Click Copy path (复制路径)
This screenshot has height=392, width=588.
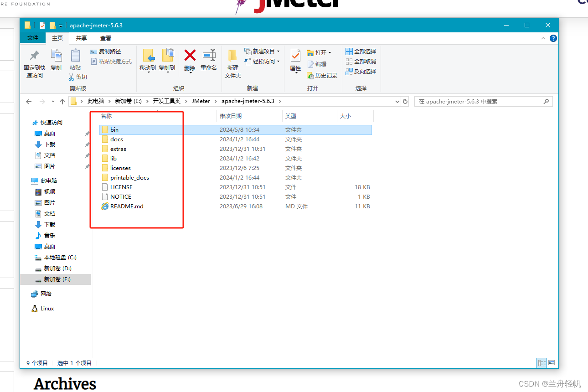pyautogui.click(x=106, y=52)
